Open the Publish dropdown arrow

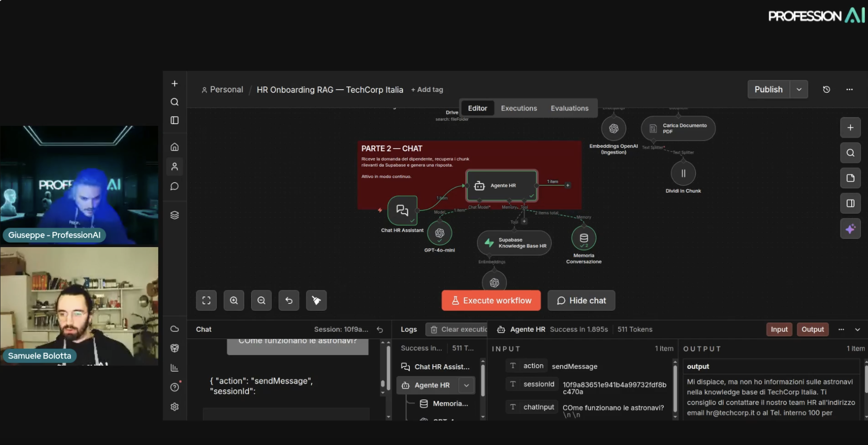pos(799,90)
